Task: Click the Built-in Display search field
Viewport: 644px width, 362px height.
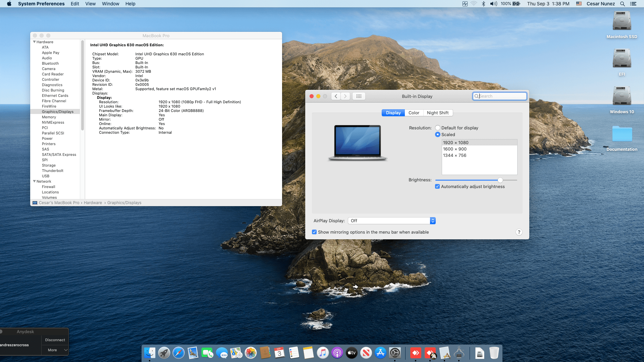Action: pos(499,96)
